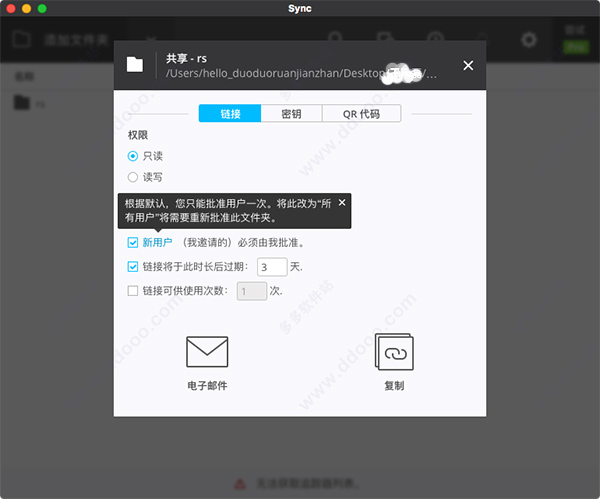600x499 pixels.
Task: Open settings gear in Sync main window
Action: coord(529,39)
